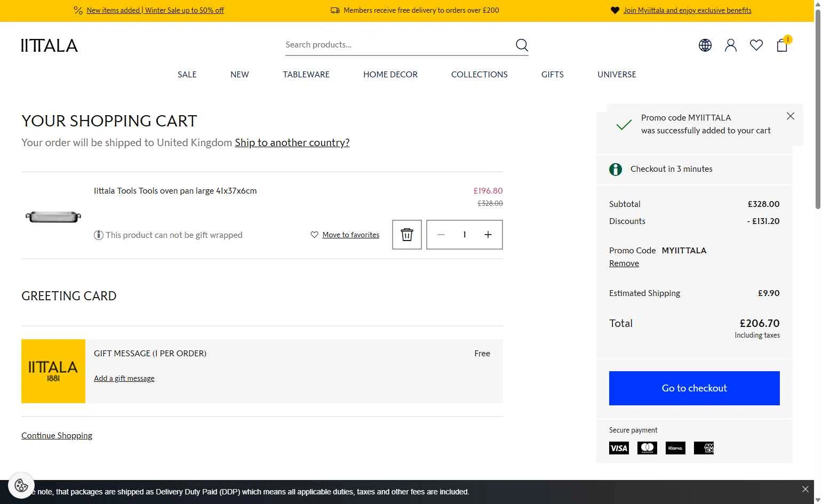Open the COLLECTIONS menu
Viewport: 822px width, 504px height.
click(480, 75)
